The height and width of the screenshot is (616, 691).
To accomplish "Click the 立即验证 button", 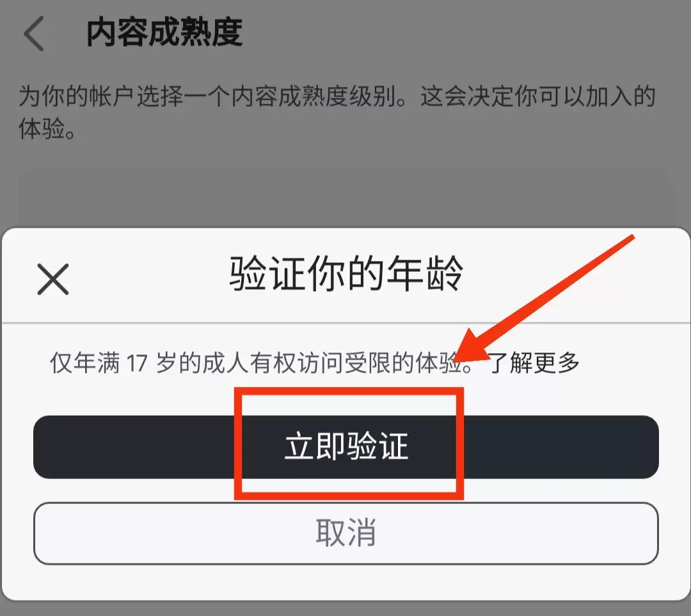I will (346, 446).
